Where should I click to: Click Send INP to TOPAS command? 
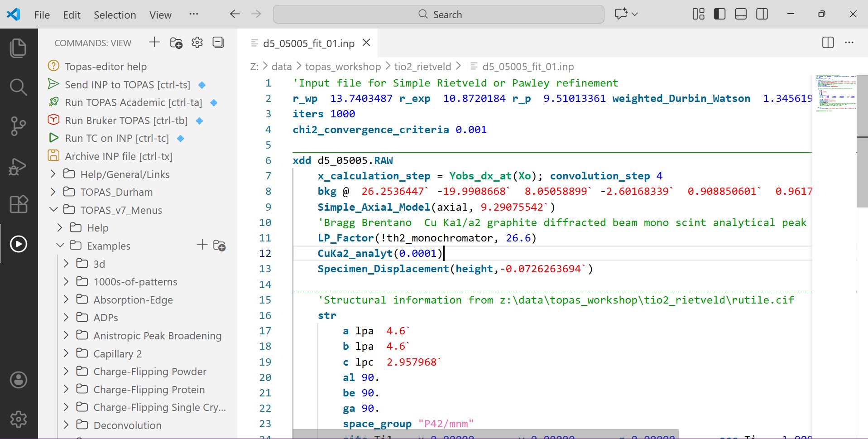pos(127,85)
